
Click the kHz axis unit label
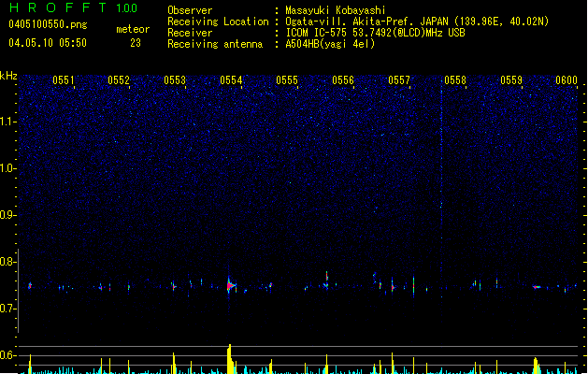[8, 76]
